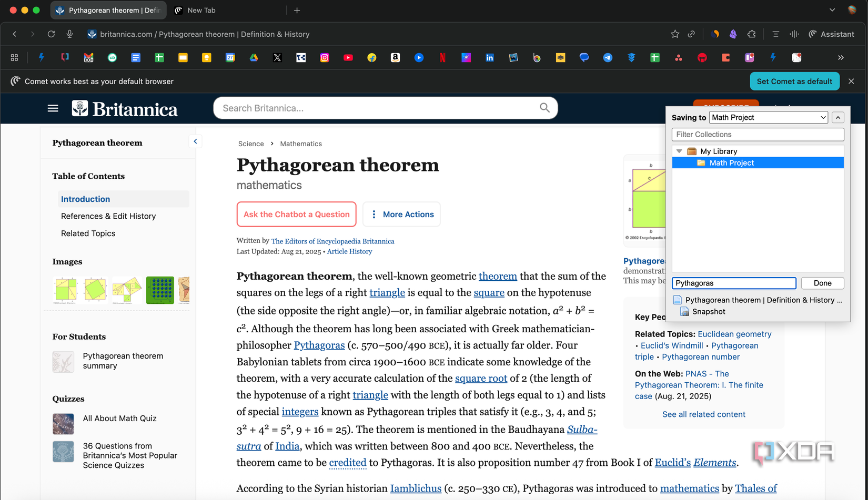This screenshot has height=500, width=868.
Task: Bookmark this page via the star icon
Action: pyautogui.click(x=674, y=34)
